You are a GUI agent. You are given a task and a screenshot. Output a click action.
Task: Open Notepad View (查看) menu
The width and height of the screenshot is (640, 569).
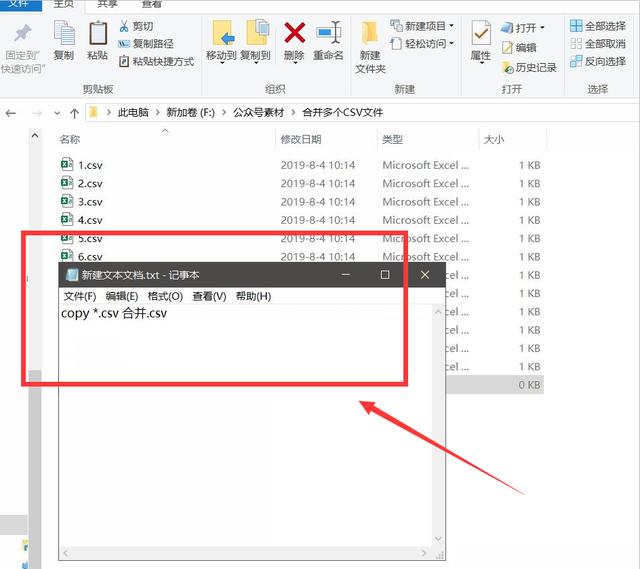click(209, 296)
